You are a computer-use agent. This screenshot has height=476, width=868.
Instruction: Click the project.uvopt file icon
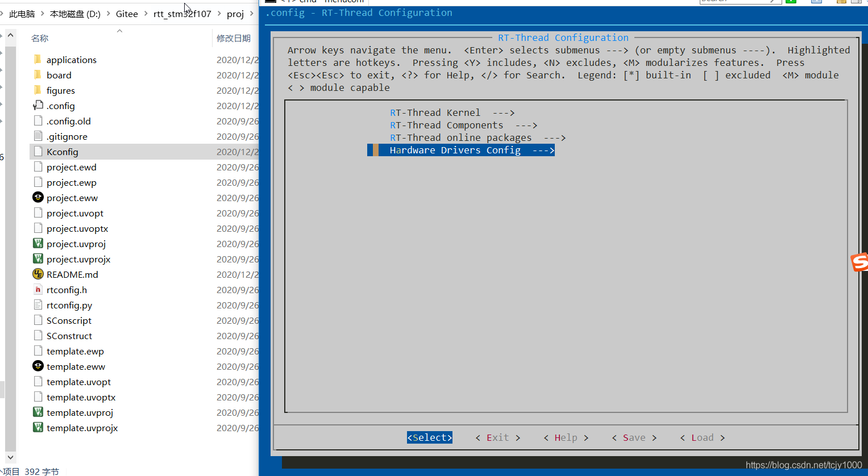tap(38, 213)
